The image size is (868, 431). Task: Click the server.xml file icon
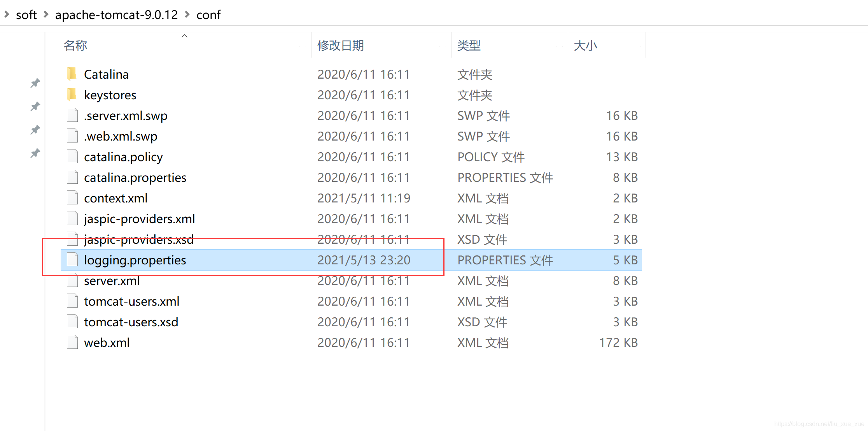(72, 280)
